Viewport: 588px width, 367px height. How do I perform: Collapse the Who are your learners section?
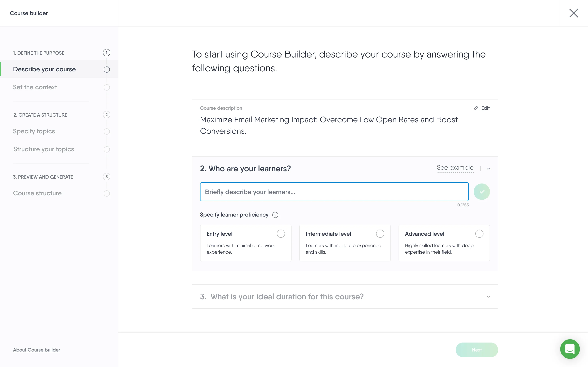pos(488,168)
